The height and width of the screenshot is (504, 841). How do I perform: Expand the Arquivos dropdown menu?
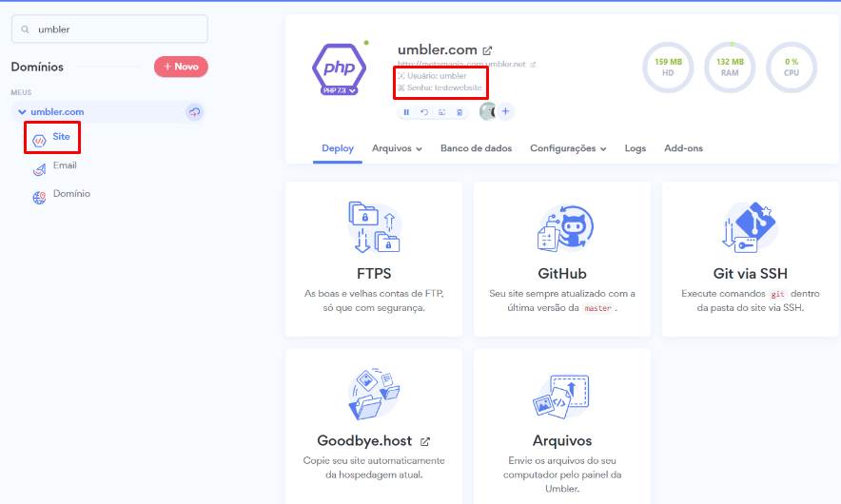tap(397, 148)
